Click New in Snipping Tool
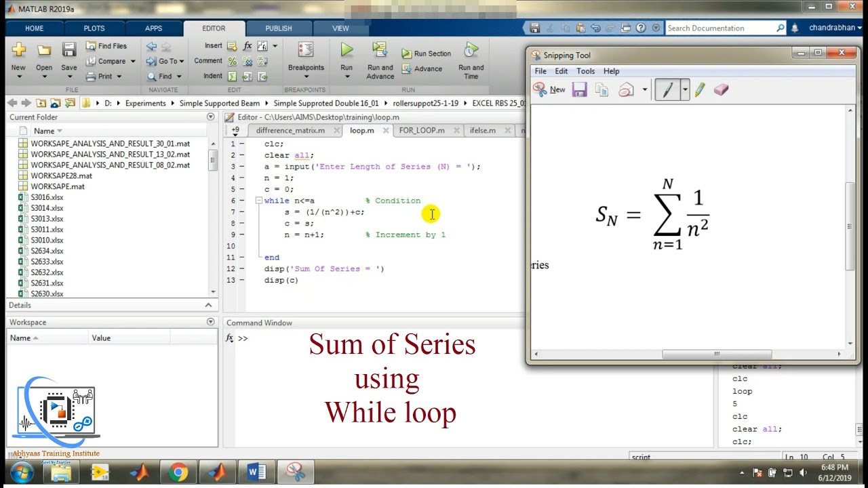Viewport: 868px width, 488px height. click(x=549, y=89)
